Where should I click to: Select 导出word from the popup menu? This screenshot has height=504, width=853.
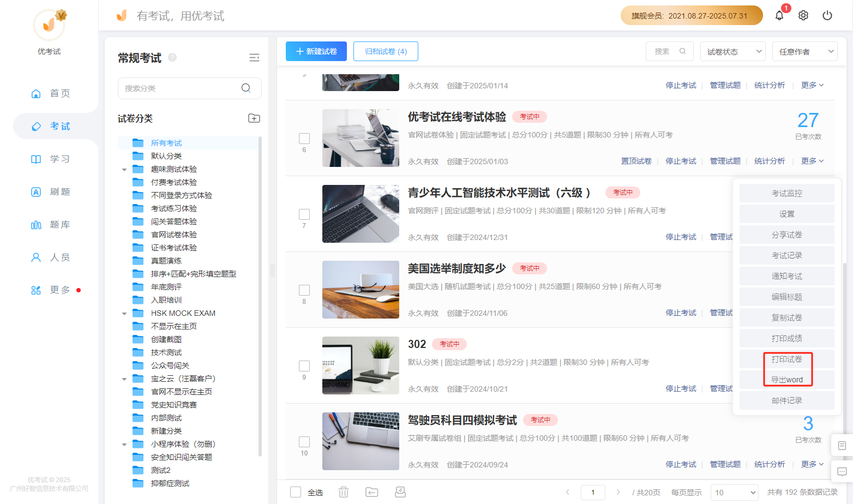coord(787,380)
